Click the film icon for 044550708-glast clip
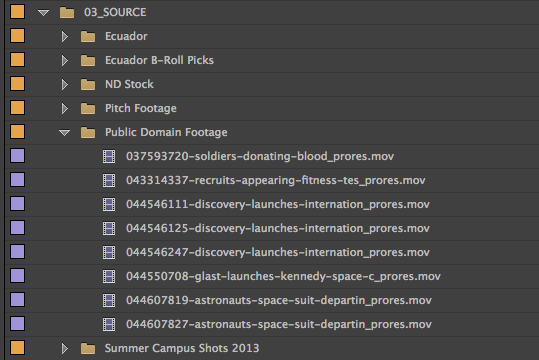 coord(109,276)
